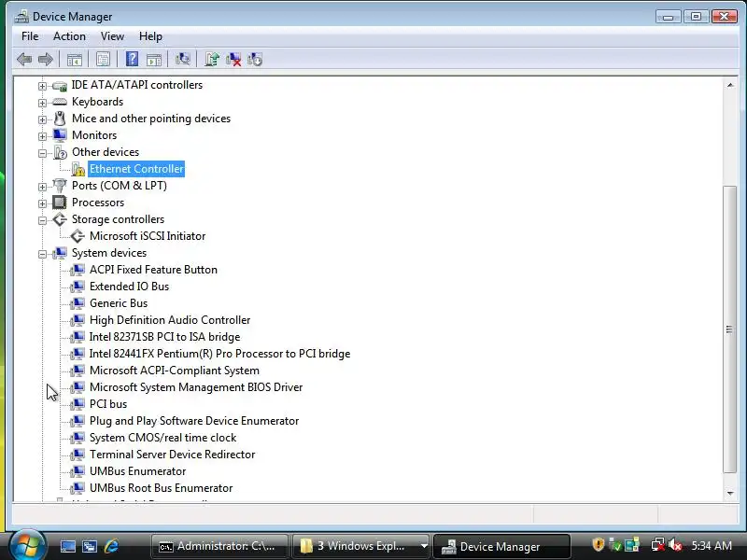The image size is (747, 560).
Task: Click the Disable device toolbar icon
Action: tap(255, 59)
